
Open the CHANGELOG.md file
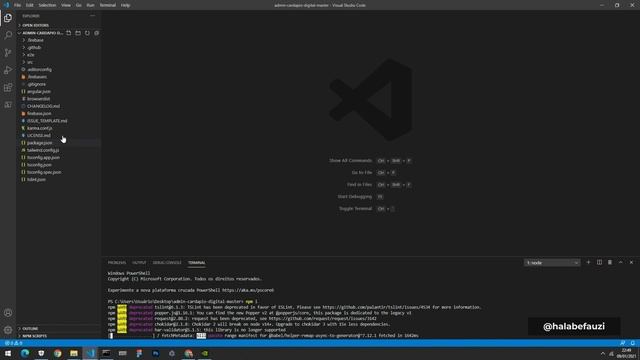pyautogui.click(x=43, y=106)
